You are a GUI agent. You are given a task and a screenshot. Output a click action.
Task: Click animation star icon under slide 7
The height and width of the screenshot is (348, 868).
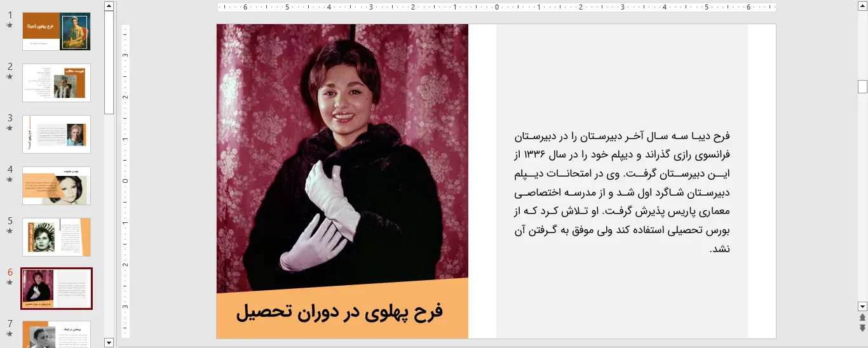pos(10,334)
